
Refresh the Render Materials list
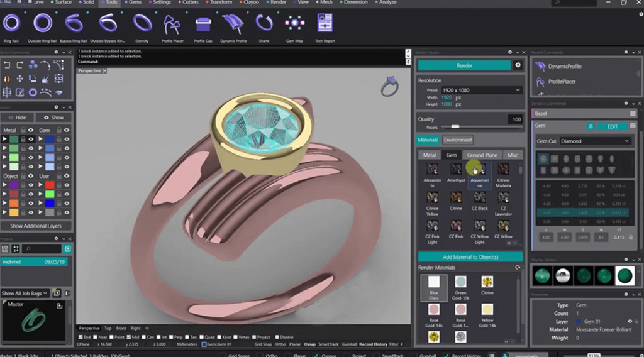(518, 268)
